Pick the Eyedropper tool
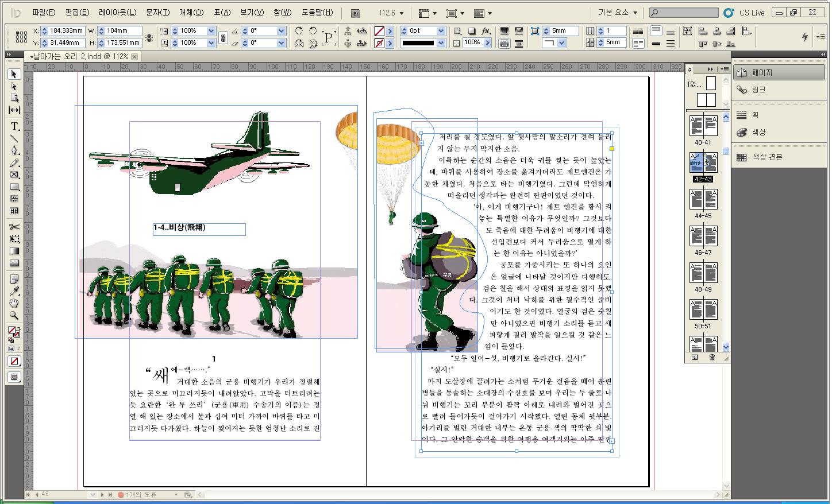The height and width of the screenshot is (504, 832). click(x=14, y=291)
